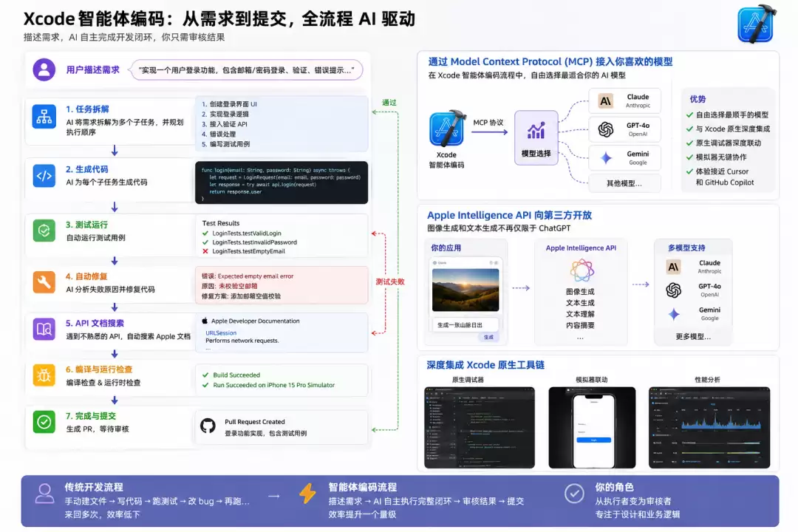Select the OpenAI logo in the MCP section
The height and width of the screenshot is (532, 798).
tap(606, 129)
